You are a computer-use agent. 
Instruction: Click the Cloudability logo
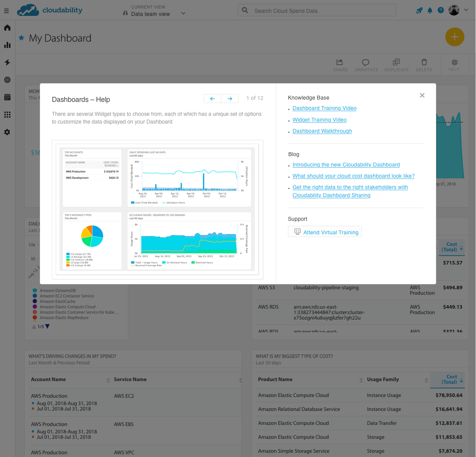[50, 10]
